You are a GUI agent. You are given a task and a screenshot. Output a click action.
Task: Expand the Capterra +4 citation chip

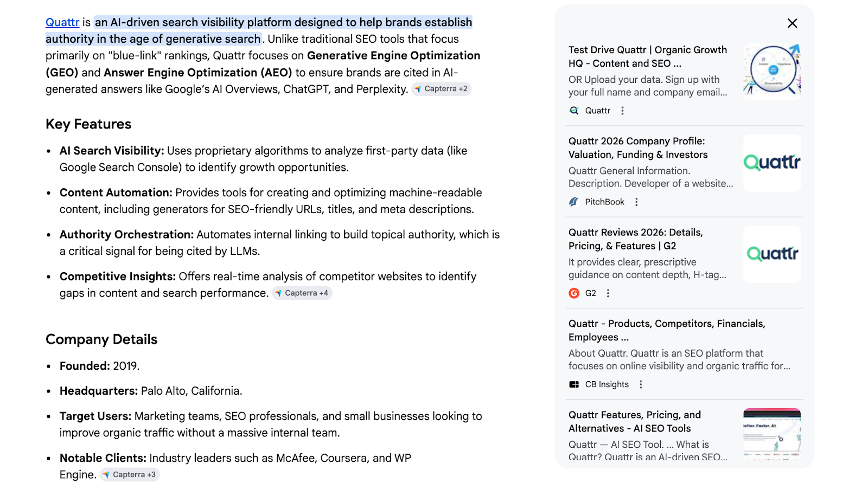click(302, 293)
